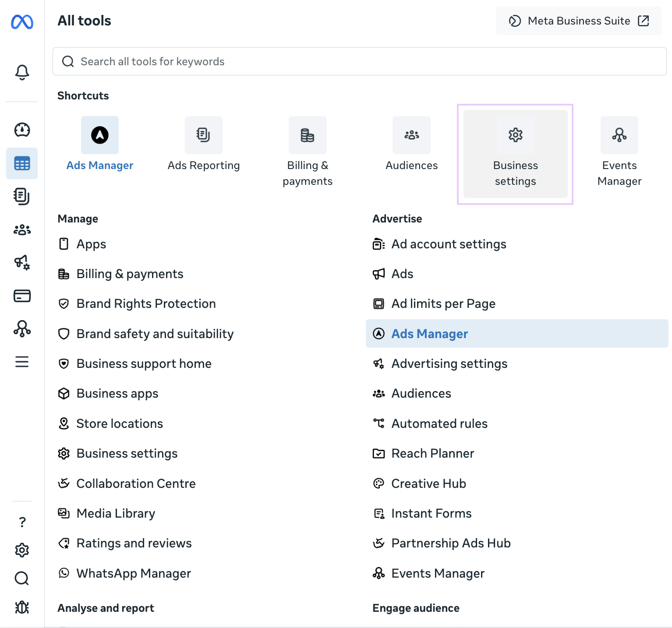The height and width of the screenshot is (628, 672).
Task: Open Billing & payments in Manage list
Action: click(121, 274)
